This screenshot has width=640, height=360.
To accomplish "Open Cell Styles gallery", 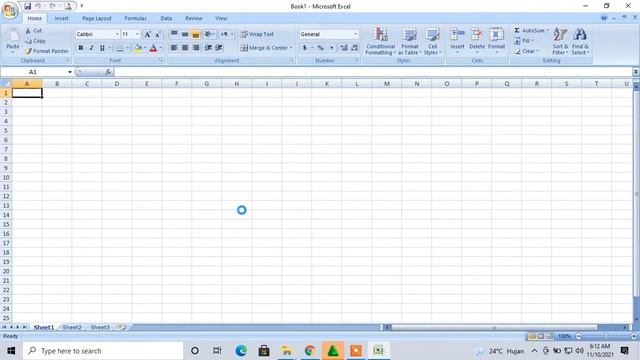I will point(432,41).
